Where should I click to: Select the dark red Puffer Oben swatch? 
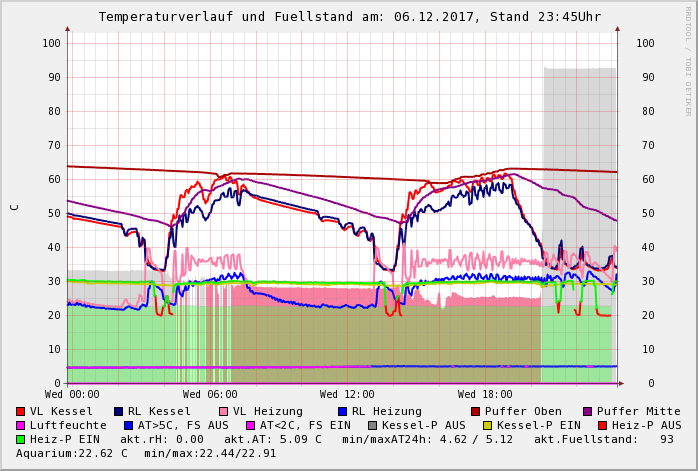point(475,411)
